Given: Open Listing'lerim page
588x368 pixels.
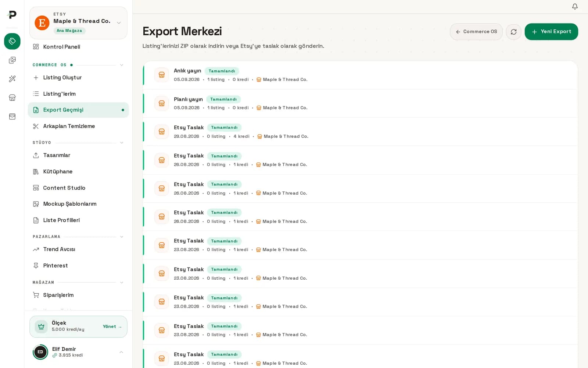Looking at the screenshot, I should click(x=78, y=94).
